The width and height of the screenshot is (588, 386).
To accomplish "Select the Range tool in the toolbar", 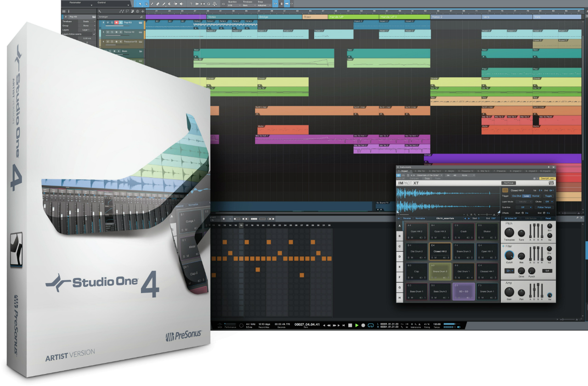I will pyautogui.click(x=146, y=4).
